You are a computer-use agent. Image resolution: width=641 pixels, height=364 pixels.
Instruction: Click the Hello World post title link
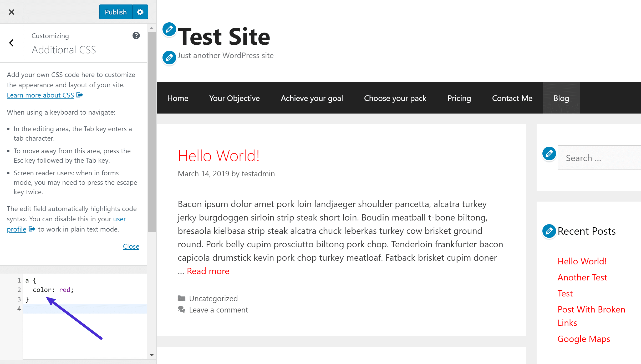219,155
